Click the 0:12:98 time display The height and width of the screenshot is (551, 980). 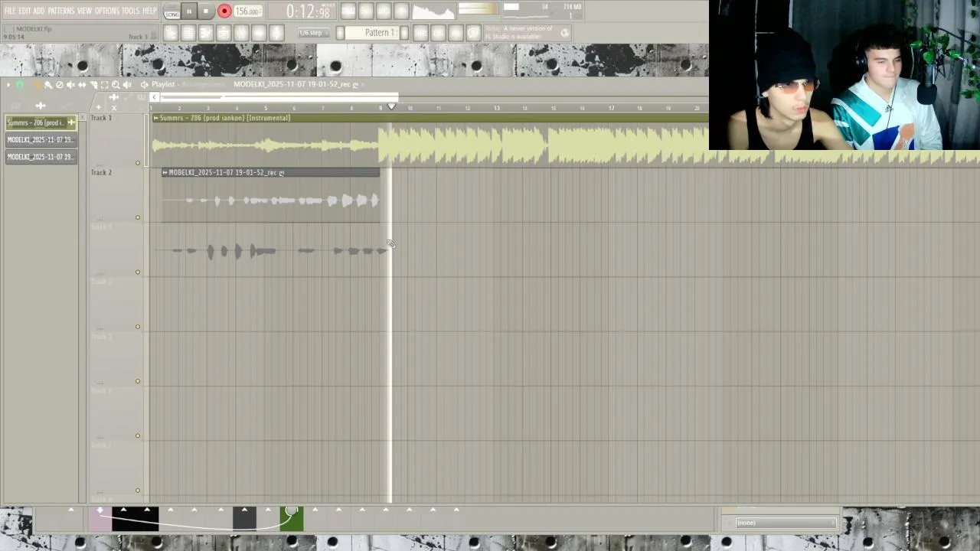(x=308, y=11)
